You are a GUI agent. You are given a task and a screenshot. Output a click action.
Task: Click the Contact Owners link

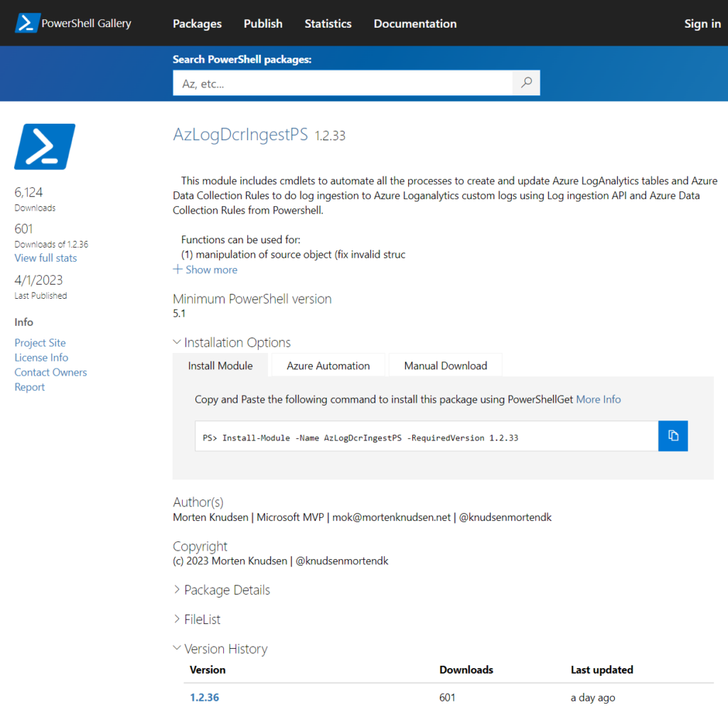click(50, 372)
